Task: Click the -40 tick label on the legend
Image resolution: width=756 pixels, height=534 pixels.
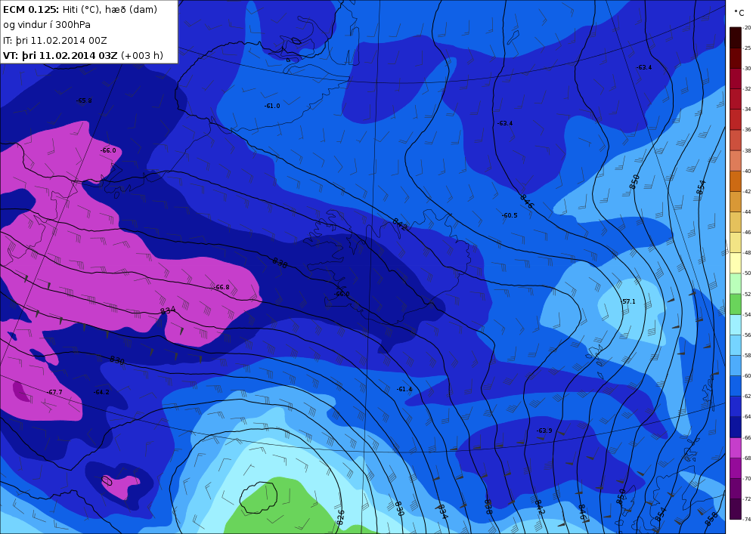Action: click(748, 171)
